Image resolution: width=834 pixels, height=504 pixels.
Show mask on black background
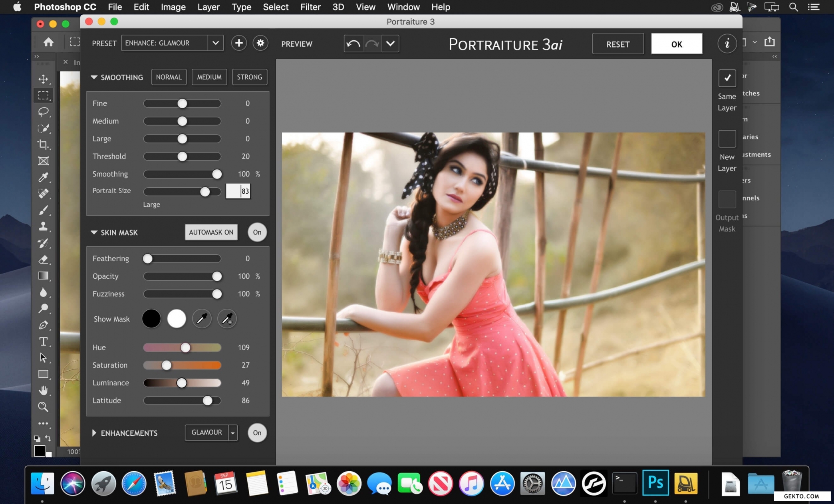point(151,319)
